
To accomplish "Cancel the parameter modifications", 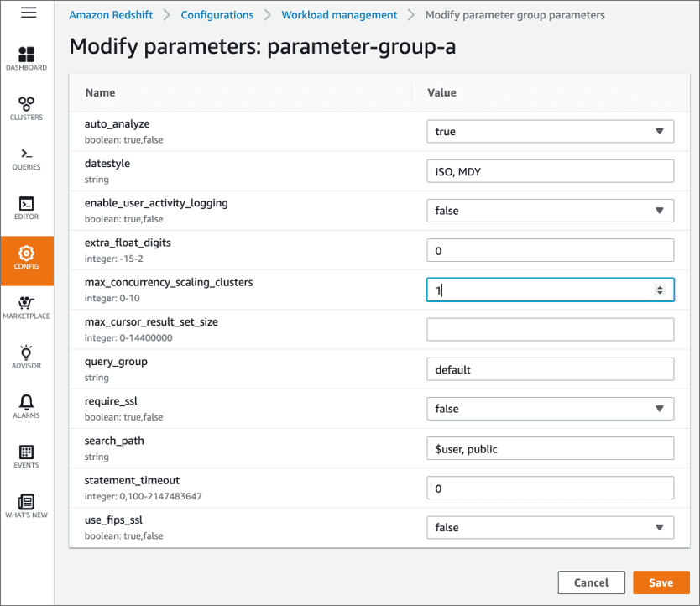I will (591, 582).
